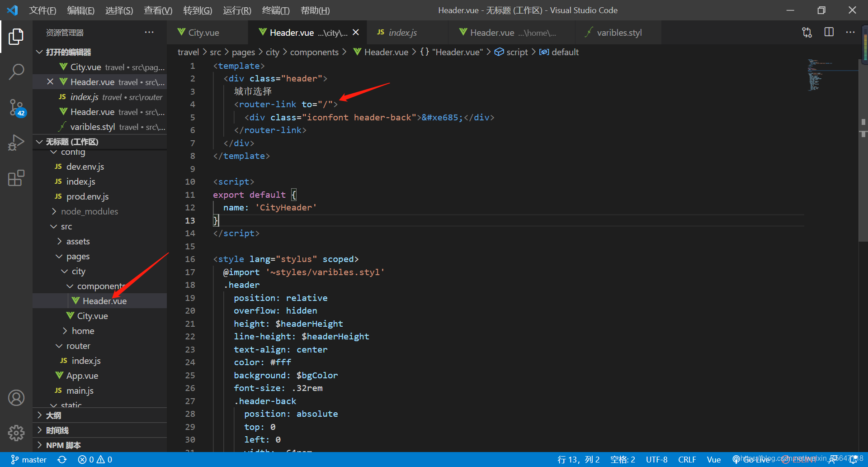Screen dimensions: 868x467
Task: Click the master branch indicator in status bar
Action: pyautogui.click(x=29, y=460)
